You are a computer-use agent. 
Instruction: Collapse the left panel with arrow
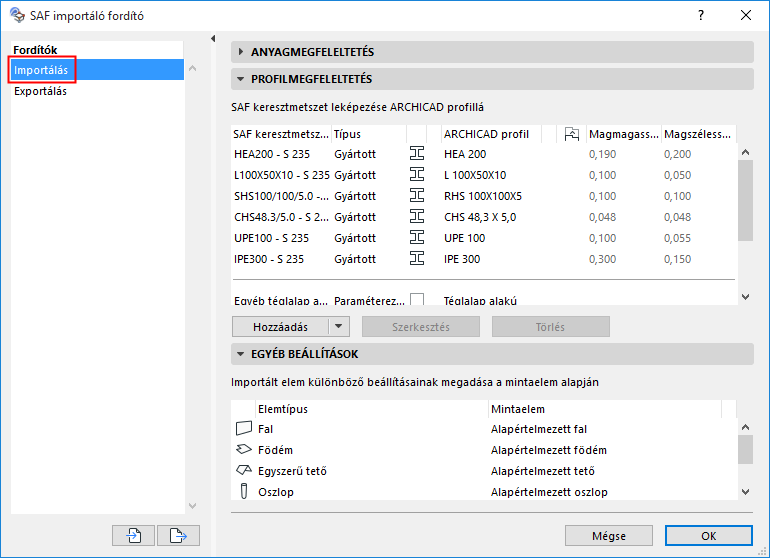tap(213, 38)
